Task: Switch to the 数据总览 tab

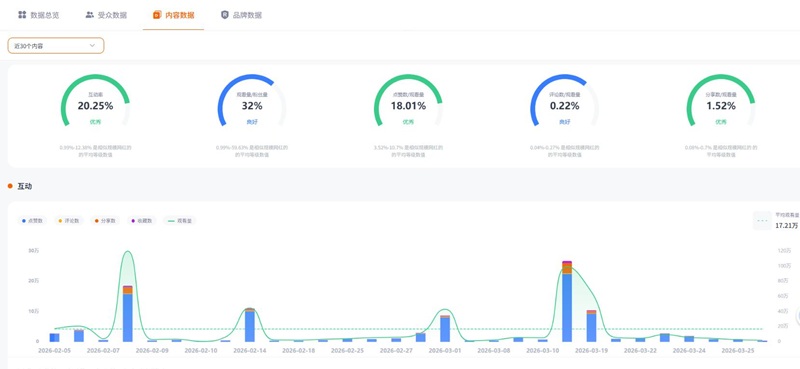Action: click(39, 15)
